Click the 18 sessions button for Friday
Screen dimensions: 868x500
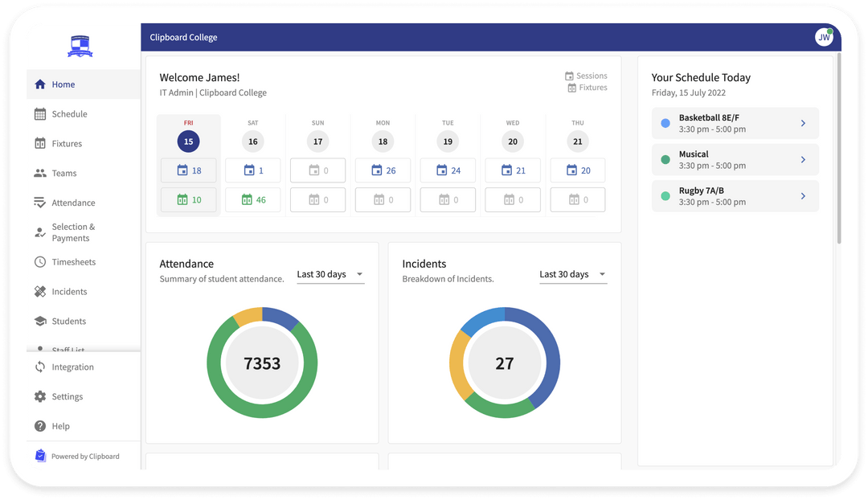[x=188, y=170]
